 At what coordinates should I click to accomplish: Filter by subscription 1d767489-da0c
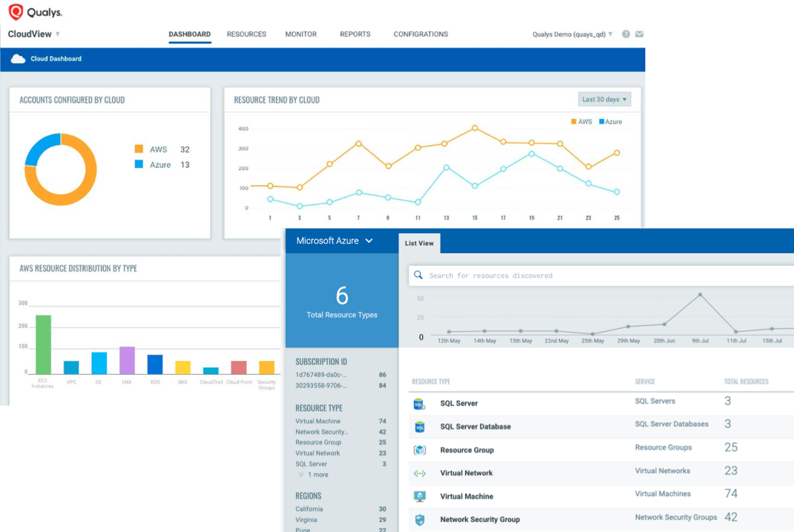(x=341, y=375)
